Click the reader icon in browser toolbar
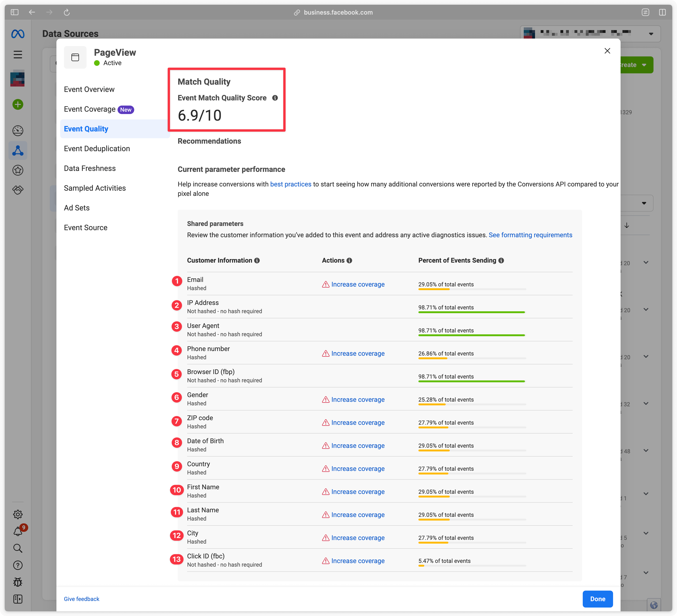Viewport: 677px width, 616px height. (645, 12)
